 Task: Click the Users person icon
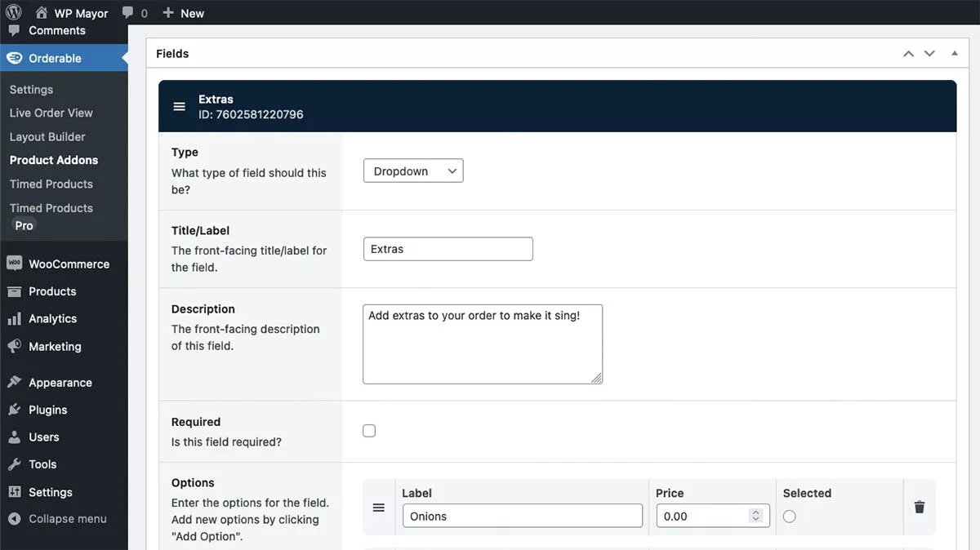tap(14, 437)
